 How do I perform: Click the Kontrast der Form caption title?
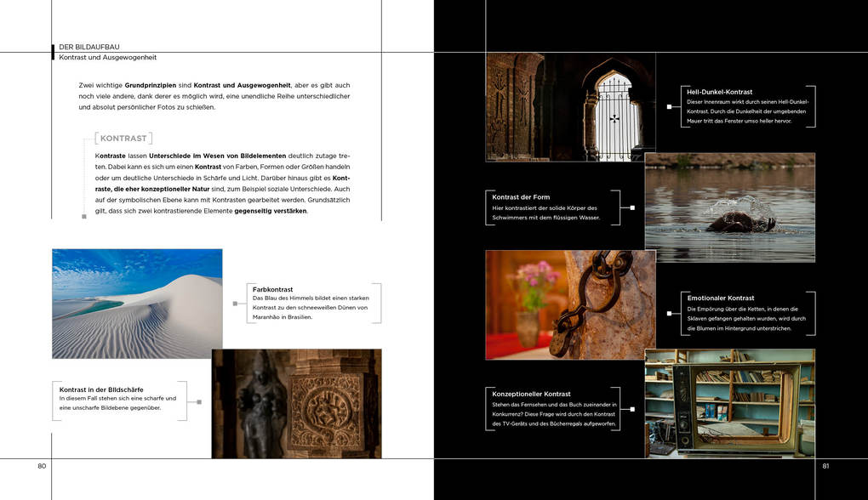tap(521, 197)
